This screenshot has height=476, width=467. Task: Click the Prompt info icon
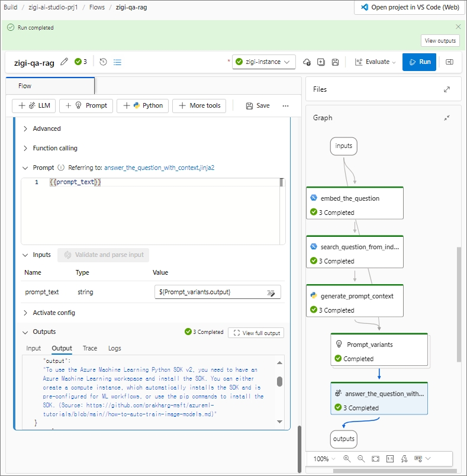[61, 168]
